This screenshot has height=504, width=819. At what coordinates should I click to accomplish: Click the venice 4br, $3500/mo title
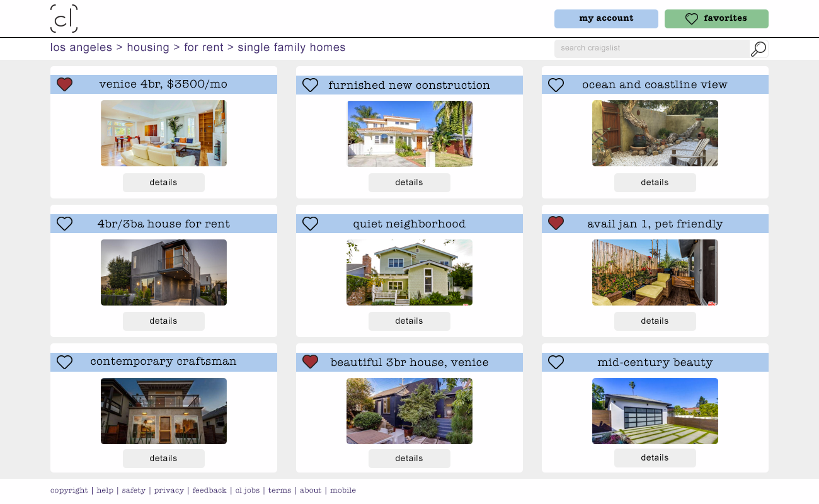[163, 84]
